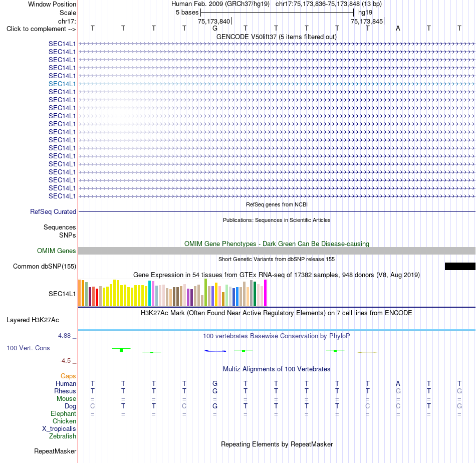Open the Repeating Elements by RepeatMasker title
The height and width of the screenshot is (463, 476).
point(277,444)
